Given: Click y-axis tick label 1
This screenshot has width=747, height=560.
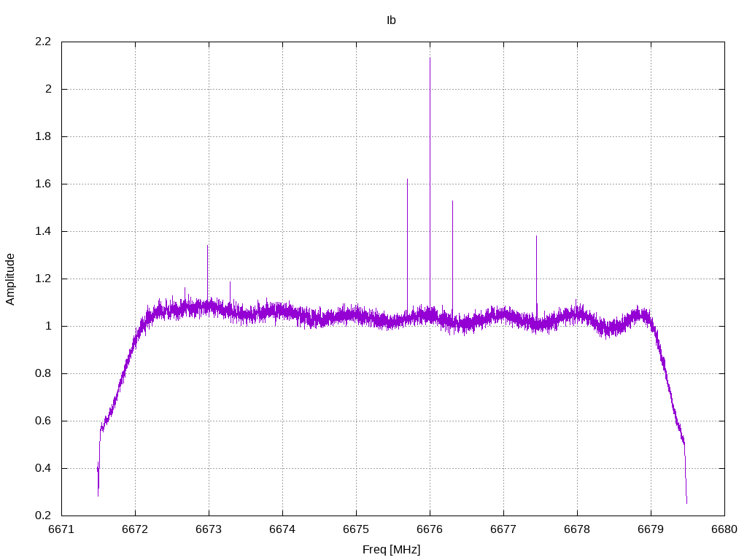Looking at the screenshot, I should (48, 326).
